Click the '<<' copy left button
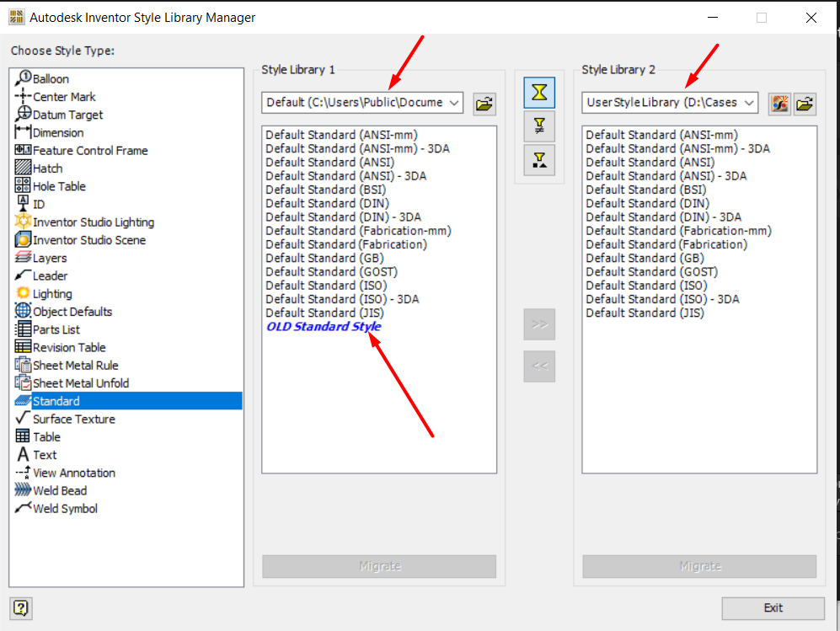This screenshot has height=631, width=840. (539, 366)
